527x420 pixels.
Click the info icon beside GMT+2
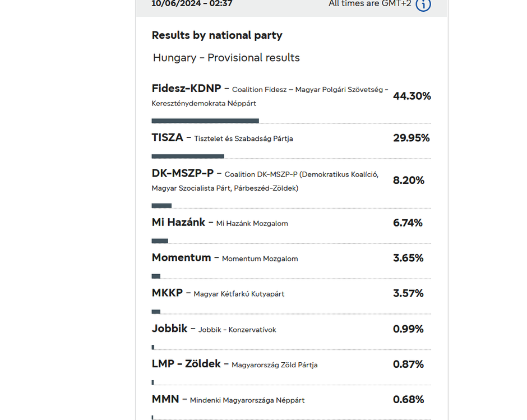[423, 5]
